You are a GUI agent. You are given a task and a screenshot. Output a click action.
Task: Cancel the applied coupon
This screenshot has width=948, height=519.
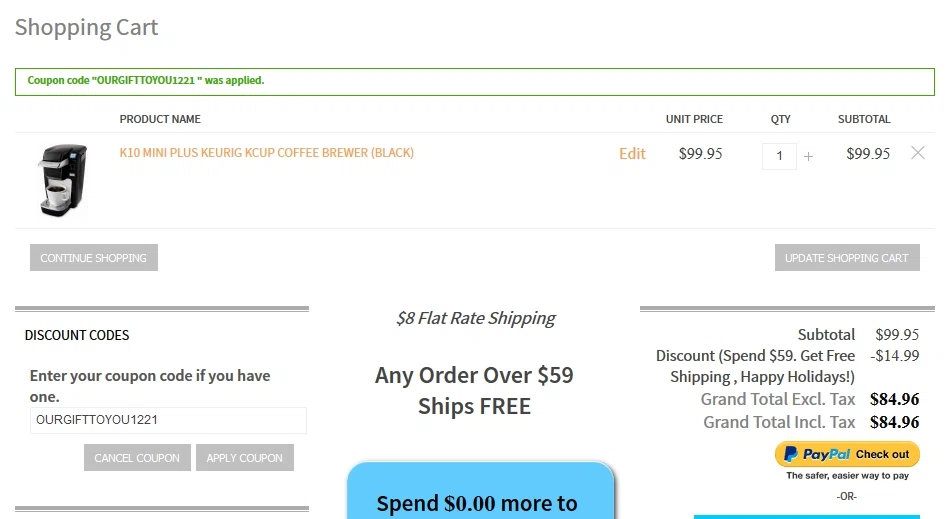click(137, 458)
